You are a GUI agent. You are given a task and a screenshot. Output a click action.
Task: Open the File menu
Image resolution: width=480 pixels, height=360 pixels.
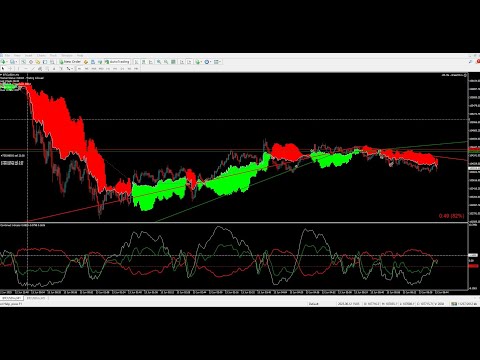pos(7,55)
